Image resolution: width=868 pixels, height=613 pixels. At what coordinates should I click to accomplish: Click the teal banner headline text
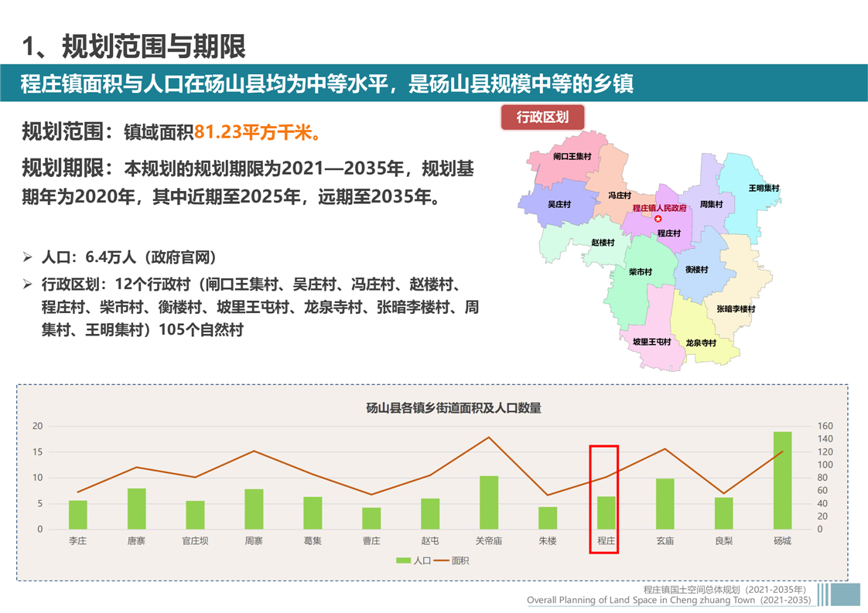point(327,83)
